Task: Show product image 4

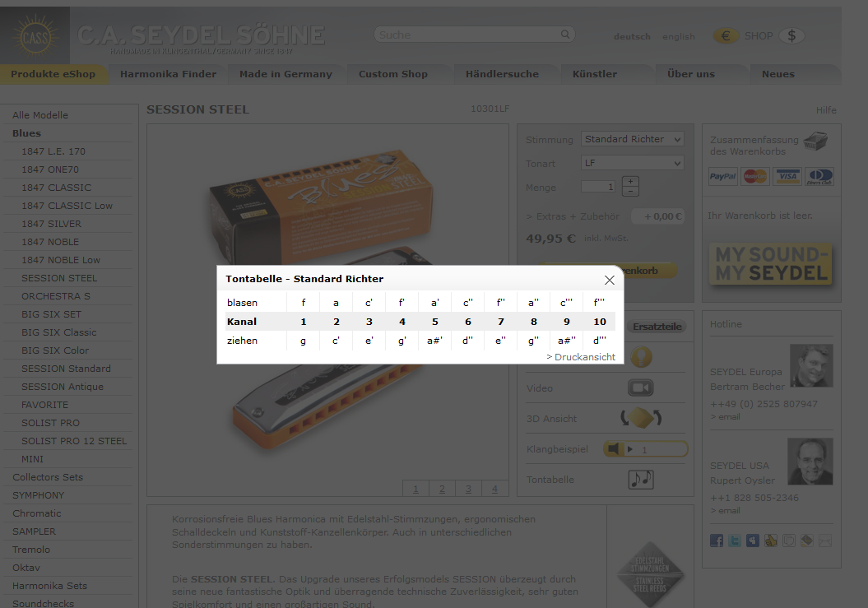Action: click(495, 489)
